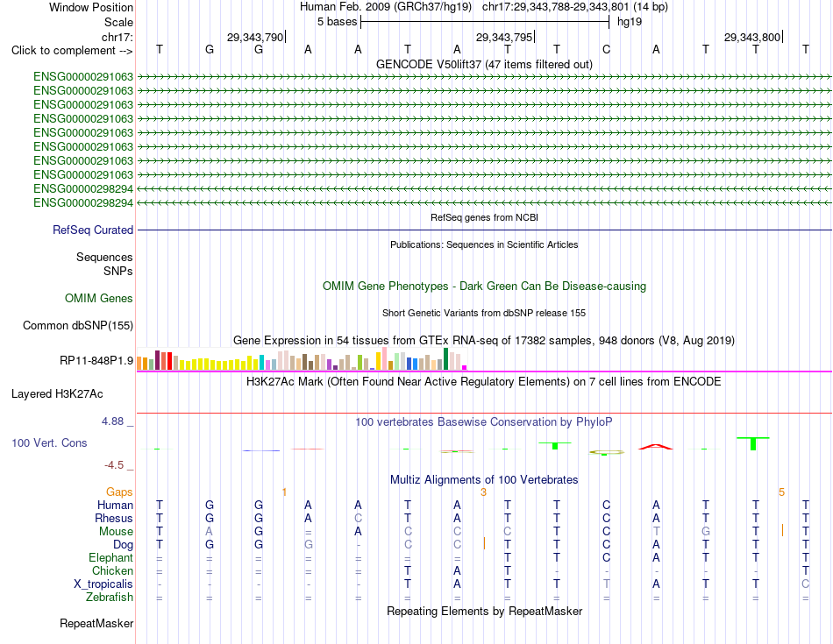Click the Elephant alignment row label
The width and height of the screenshot is (833, 644).
coord(111,557)
